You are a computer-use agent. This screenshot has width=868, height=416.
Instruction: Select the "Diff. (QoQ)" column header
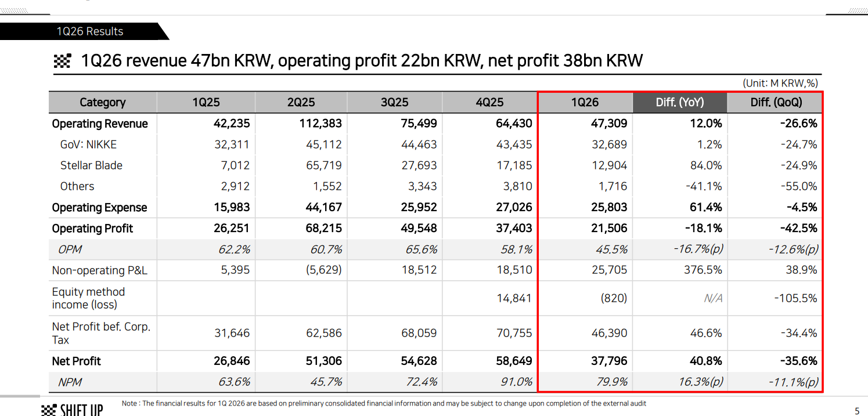pos(776,102)
